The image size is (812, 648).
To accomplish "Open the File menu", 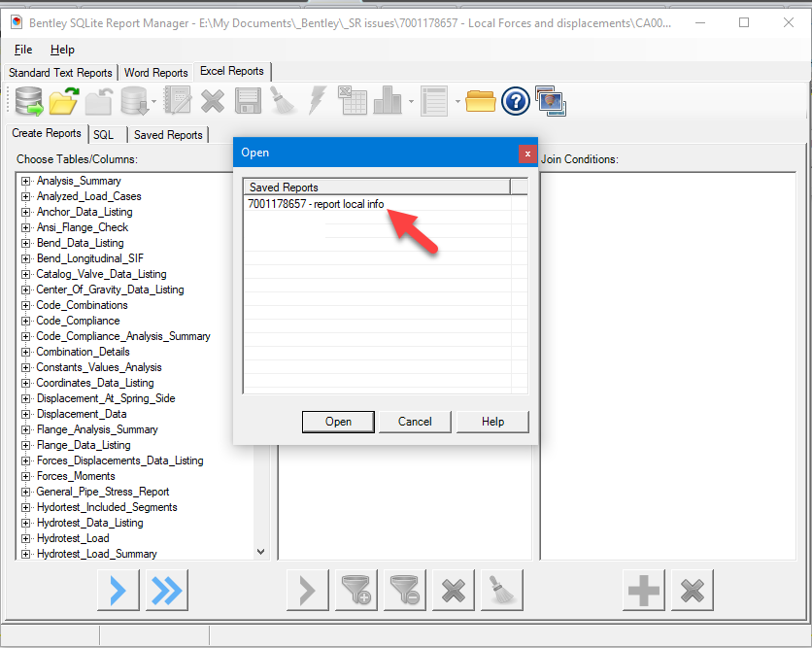I will point(23,50).
